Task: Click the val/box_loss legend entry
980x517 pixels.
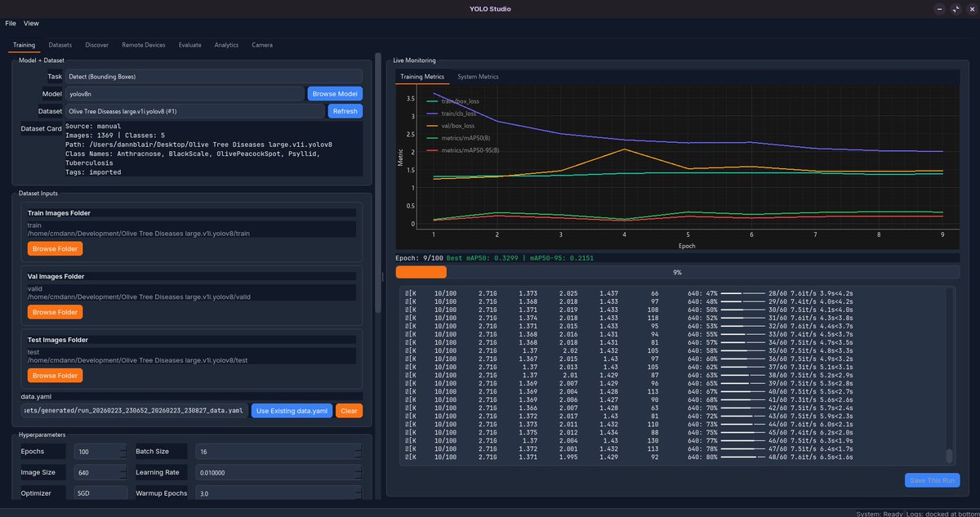Action: tap(452, 127)
